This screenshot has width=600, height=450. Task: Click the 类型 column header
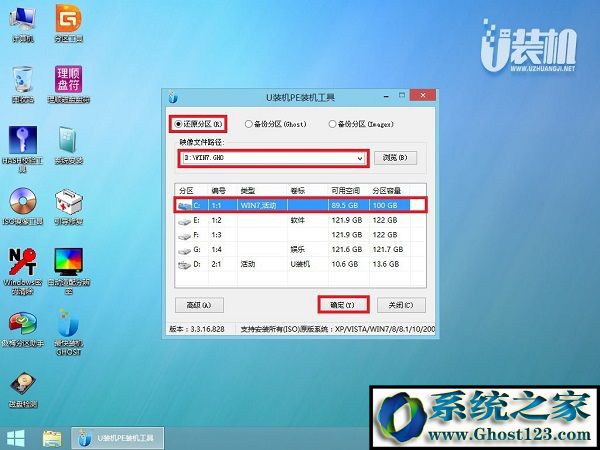click(x=262, y=191)
